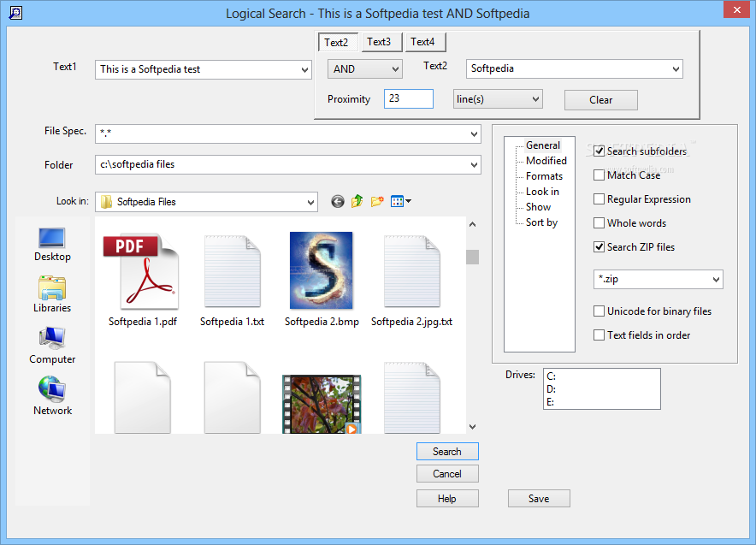Screen dimensions: 756x545
Task: Enable the Whole words checkbox
Action: [599, 222]
